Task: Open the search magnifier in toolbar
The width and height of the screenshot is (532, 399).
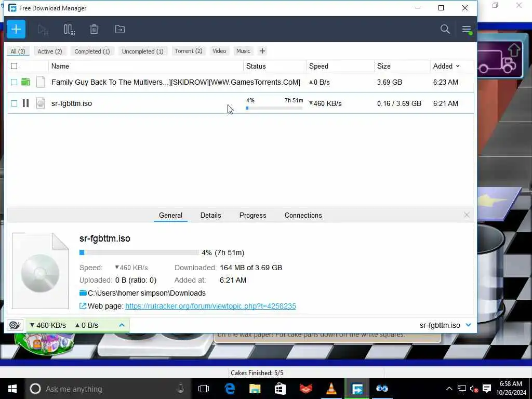Action: [445, 29]
